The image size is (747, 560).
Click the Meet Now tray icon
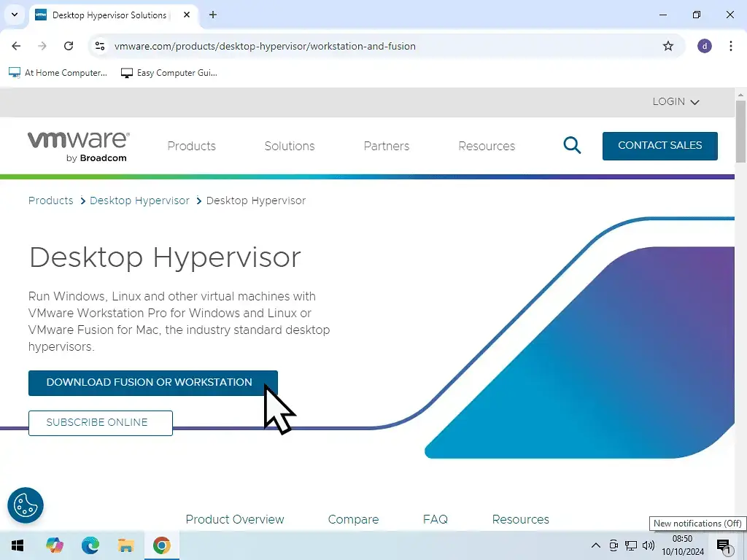(614, 545)
